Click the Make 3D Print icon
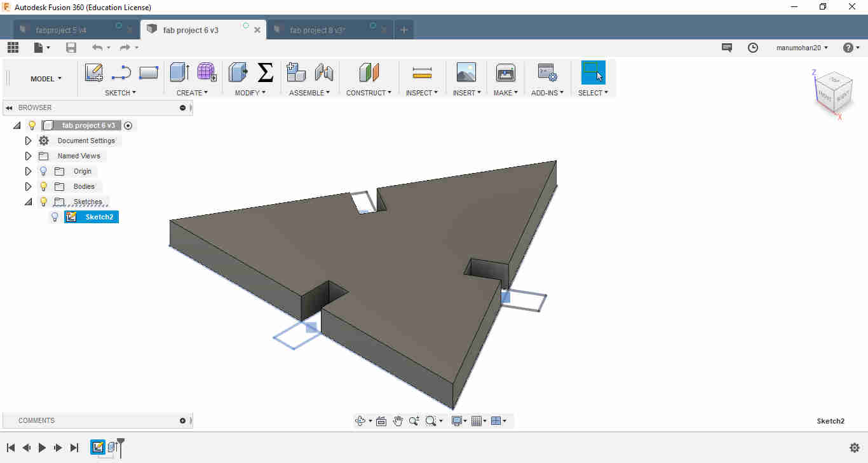Viewport: 868px width, 463px height. 506,73
